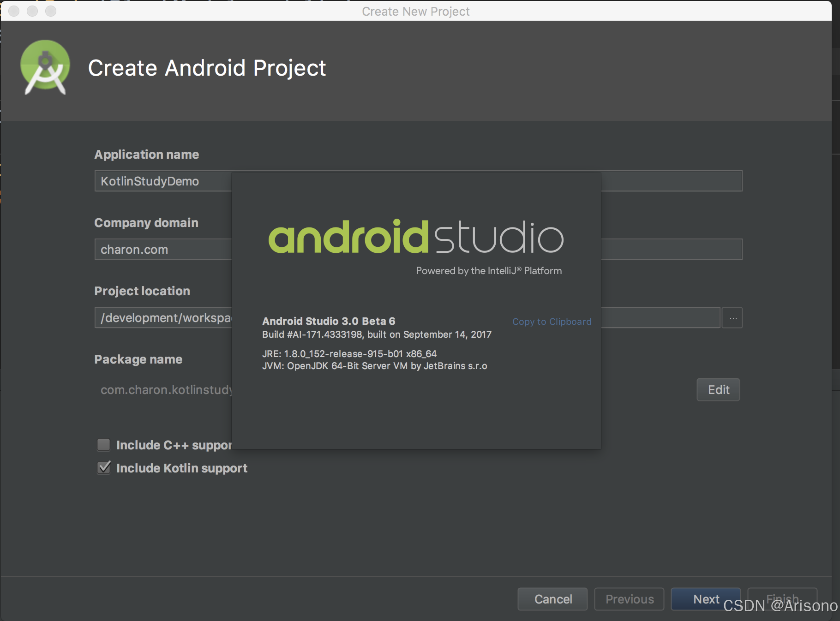This screenshot has width=840, height=621.
Task: Click the com.charon.kotlinstudy package name text
Action: (x=166, y=390)
